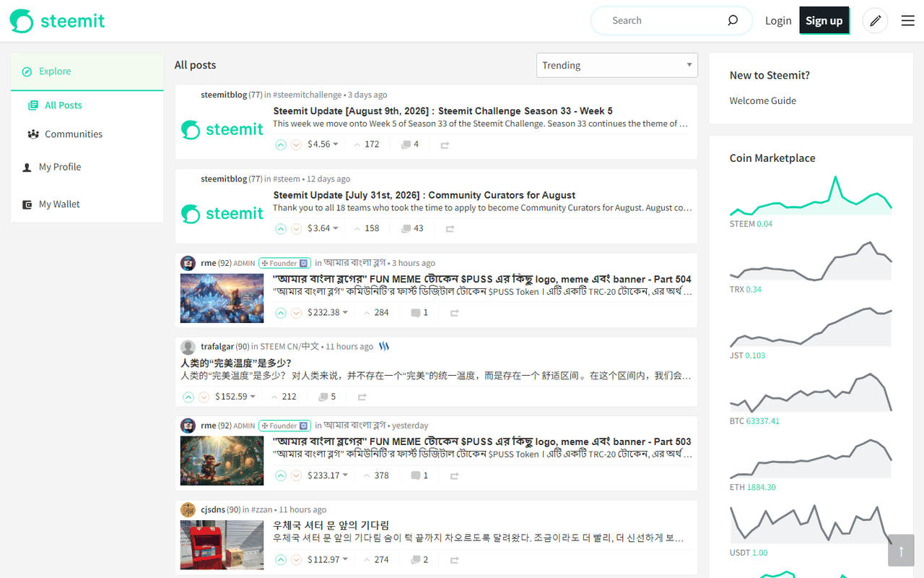Resteem the $PUSS meme Part 503 post

click(x=455, y=476)
